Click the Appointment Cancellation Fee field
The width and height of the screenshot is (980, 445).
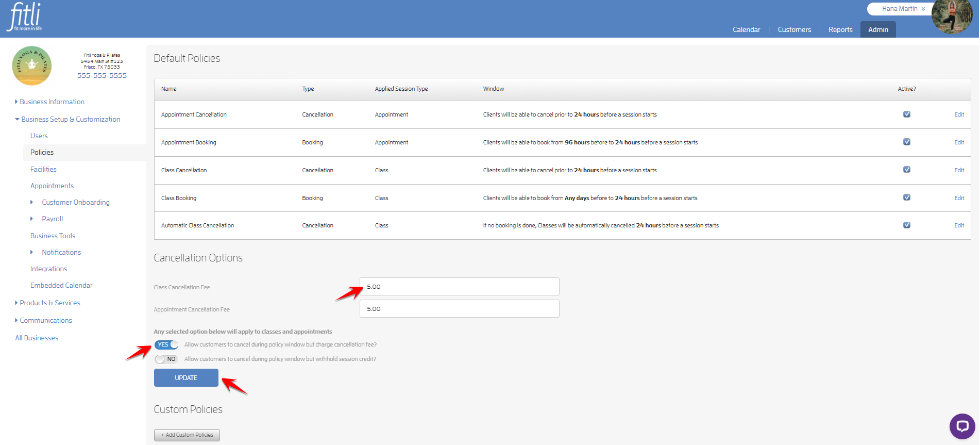(x=459, y=309)
